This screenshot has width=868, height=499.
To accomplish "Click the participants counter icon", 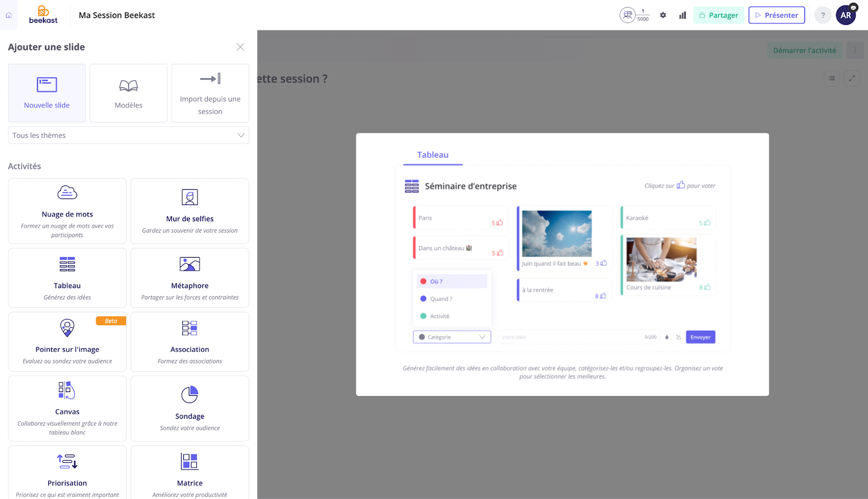I will pos(628,15).
